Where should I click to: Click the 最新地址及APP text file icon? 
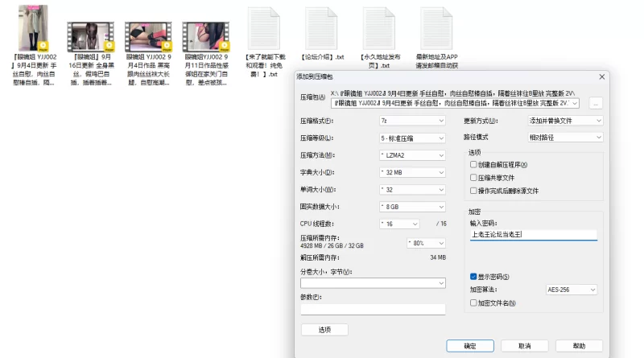[433, 28]
